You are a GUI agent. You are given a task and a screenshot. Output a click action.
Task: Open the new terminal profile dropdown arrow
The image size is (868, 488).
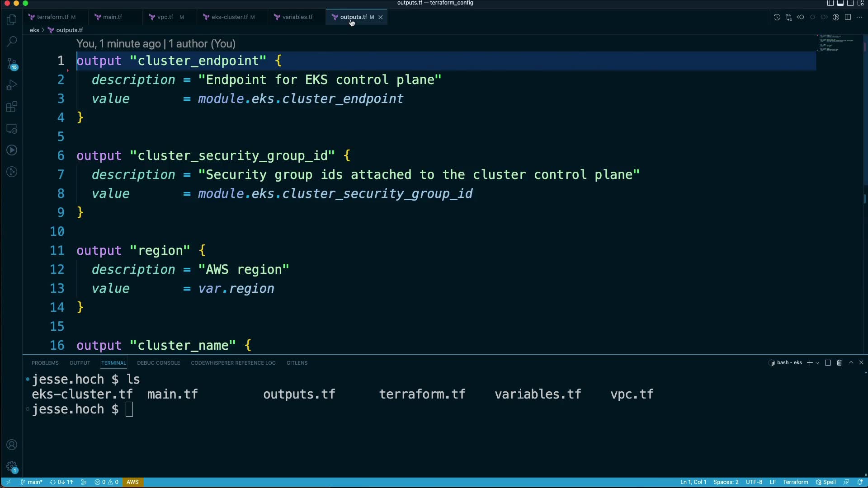(x=817, y=363)
